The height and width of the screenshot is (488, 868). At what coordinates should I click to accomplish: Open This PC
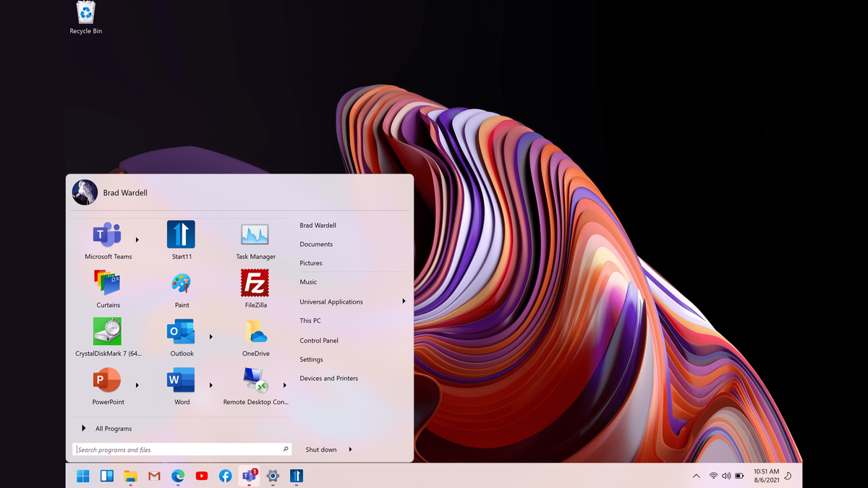click(x=310, y=320)
